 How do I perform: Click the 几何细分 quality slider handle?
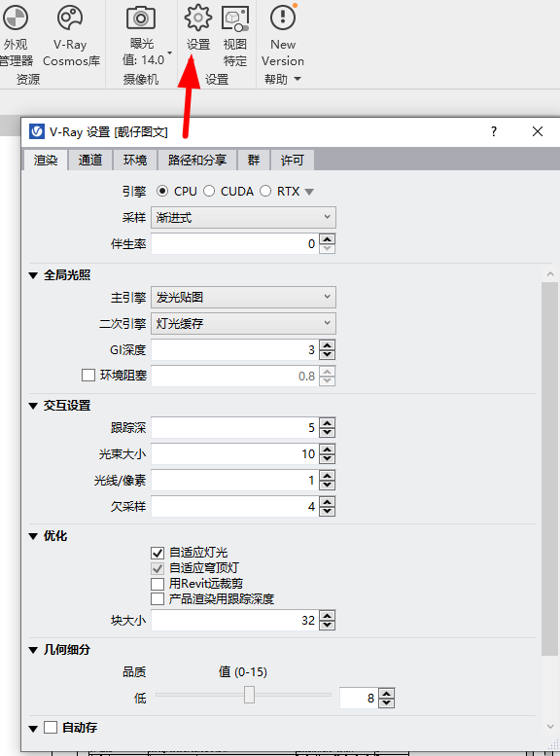point(249,695)
